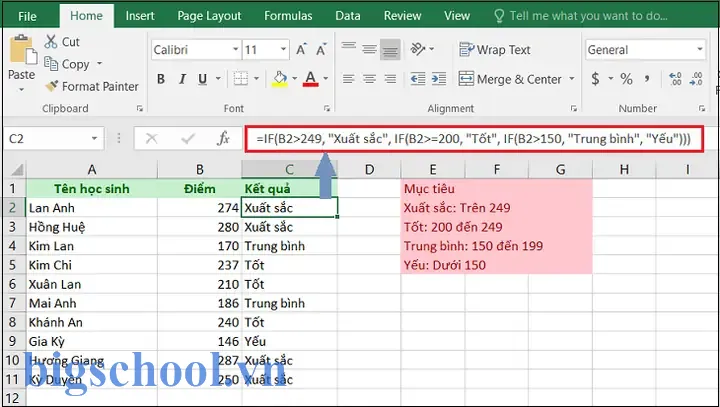
Task: Switch to the Review tab
Action: click(403, 16)
